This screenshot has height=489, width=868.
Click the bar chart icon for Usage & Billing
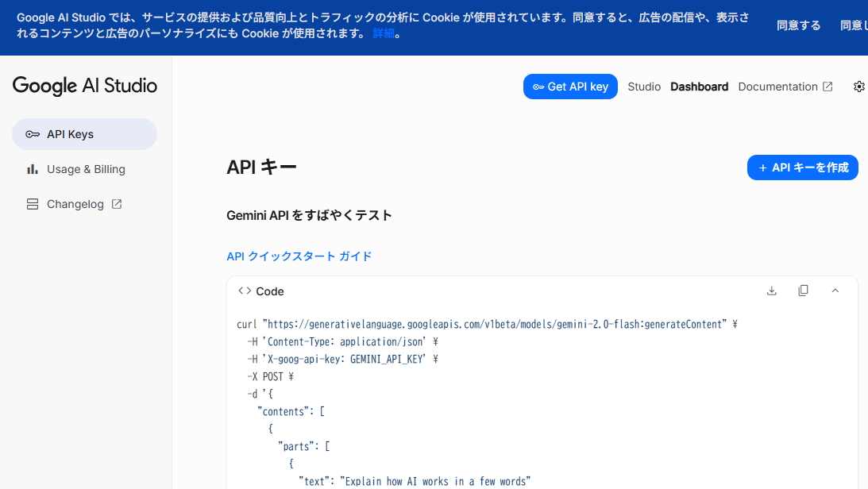click(x=33, y=169)
